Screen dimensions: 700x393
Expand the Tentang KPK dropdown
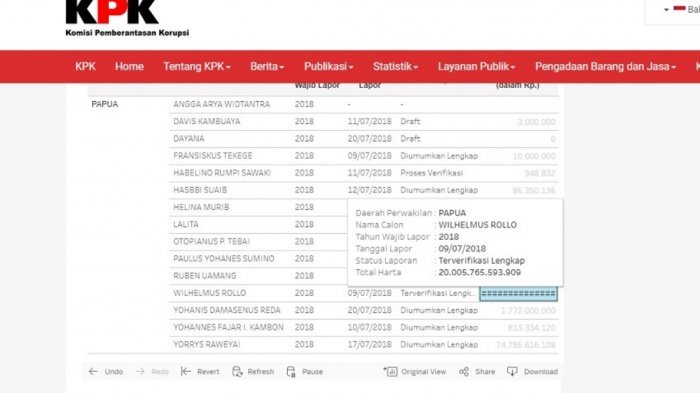197,67
